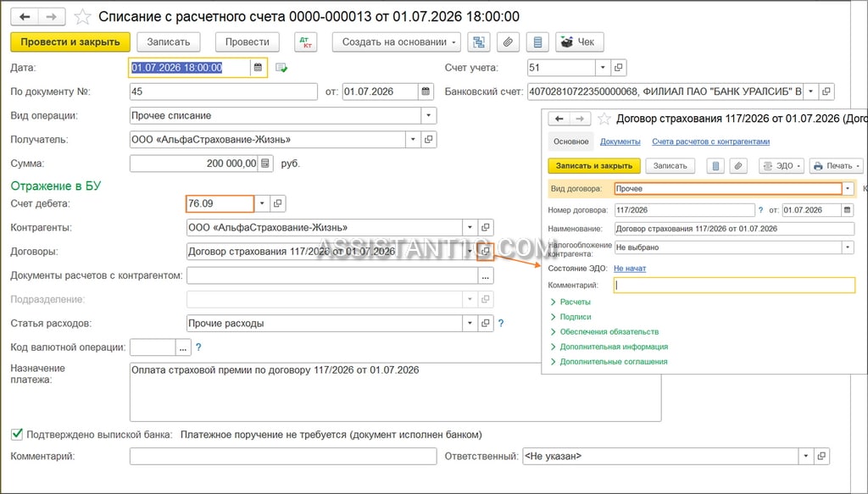Viewport: 868px width, 494px height.
Task: Open the Статья расходов dropdown
Action: pos(470,323)
